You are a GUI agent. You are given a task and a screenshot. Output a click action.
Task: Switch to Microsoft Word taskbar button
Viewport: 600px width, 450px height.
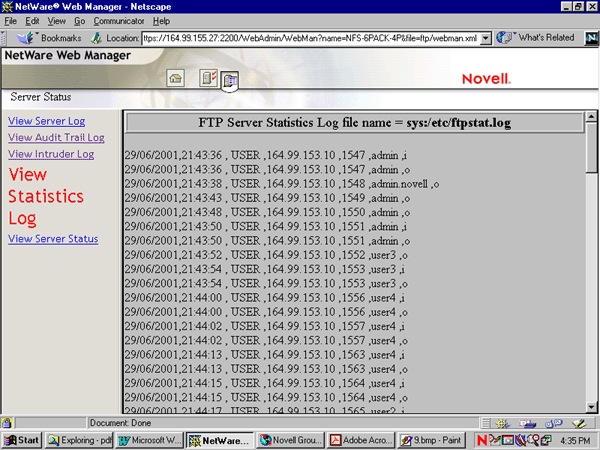150,440
